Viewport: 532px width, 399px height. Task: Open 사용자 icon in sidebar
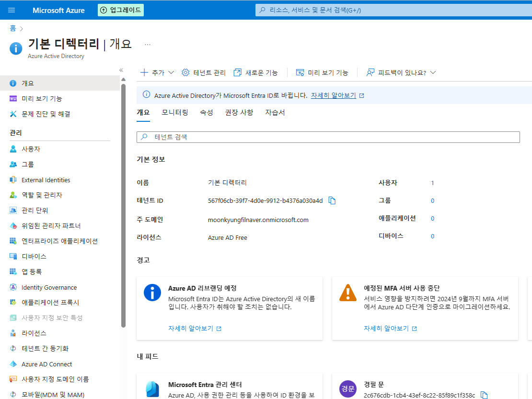[13, 149]
